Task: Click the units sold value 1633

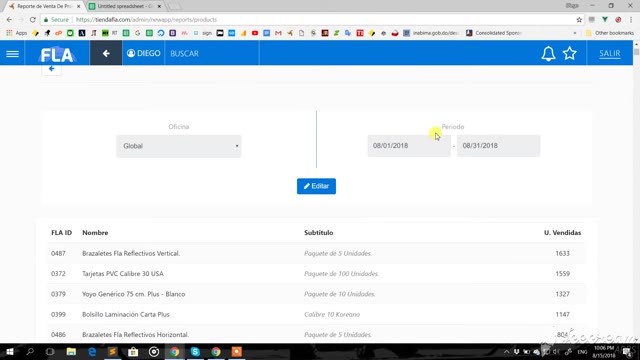Action: click(x=562, y=253)
